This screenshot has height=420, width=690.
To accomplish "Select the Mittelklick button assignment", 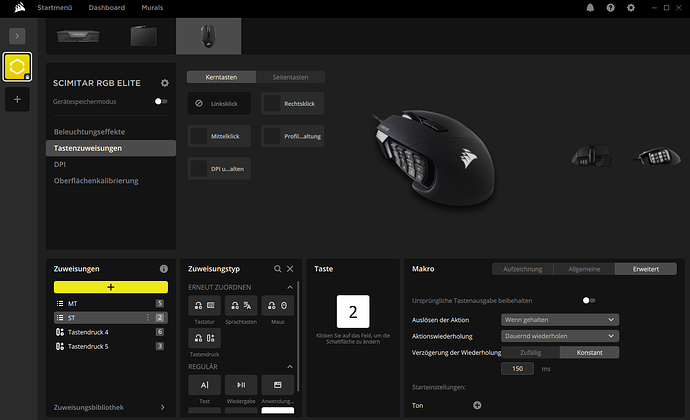I will pos(219,136).
